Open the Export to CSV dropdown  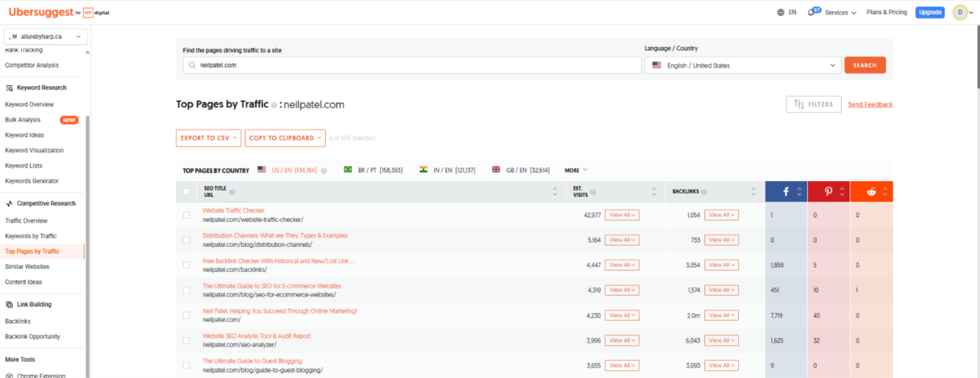(x=209, y=138)
